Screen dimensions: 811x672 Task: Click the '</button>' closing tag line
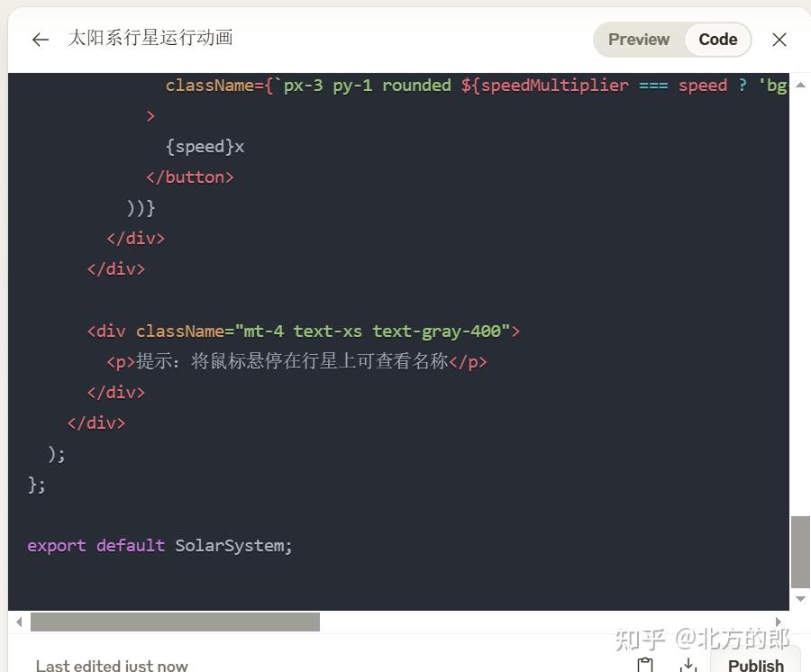coord(190,177)
